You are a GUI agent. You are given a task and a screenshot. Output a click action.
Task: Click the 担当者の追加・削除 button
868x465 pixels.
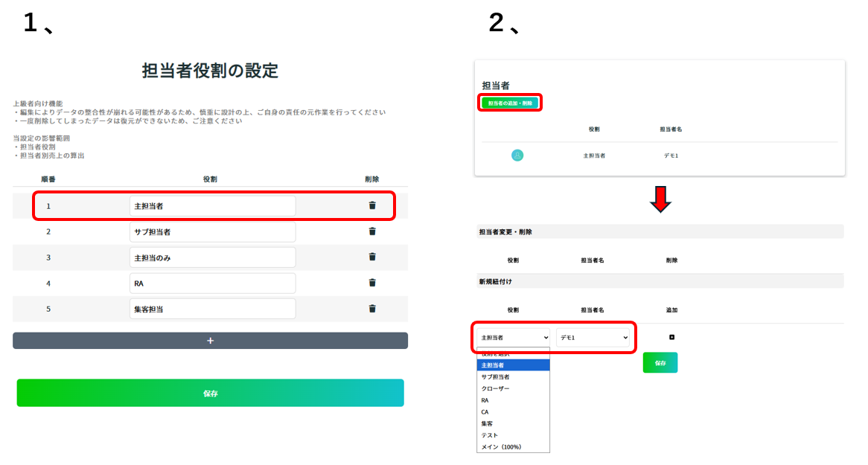pyautogui.click(x=511, y=103)
